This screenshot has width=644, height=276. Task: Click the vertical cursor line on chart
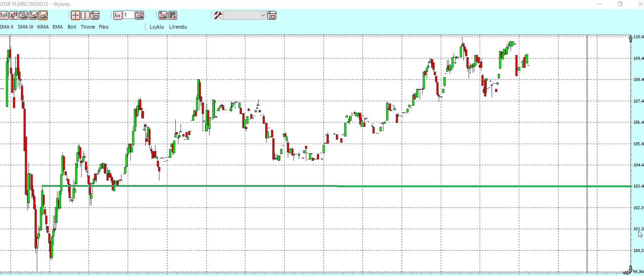(x=587, y=154)
